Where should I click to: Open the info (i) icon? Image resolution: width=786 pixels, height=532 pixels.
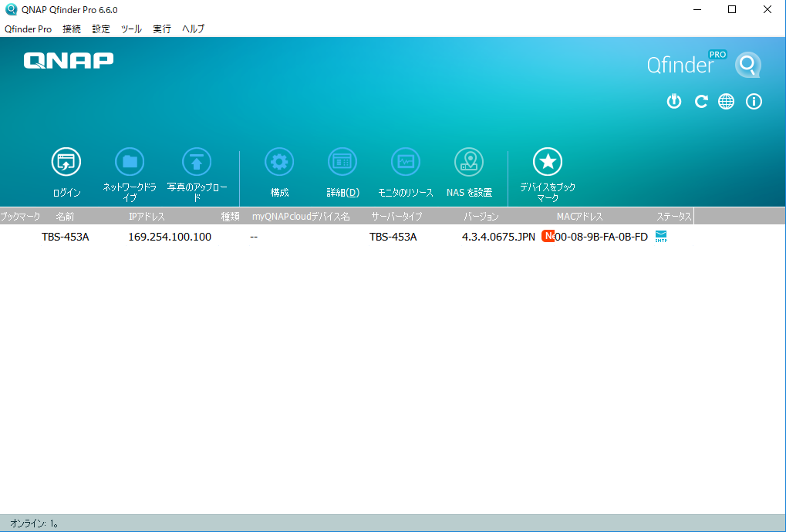[x=754, y=102]
